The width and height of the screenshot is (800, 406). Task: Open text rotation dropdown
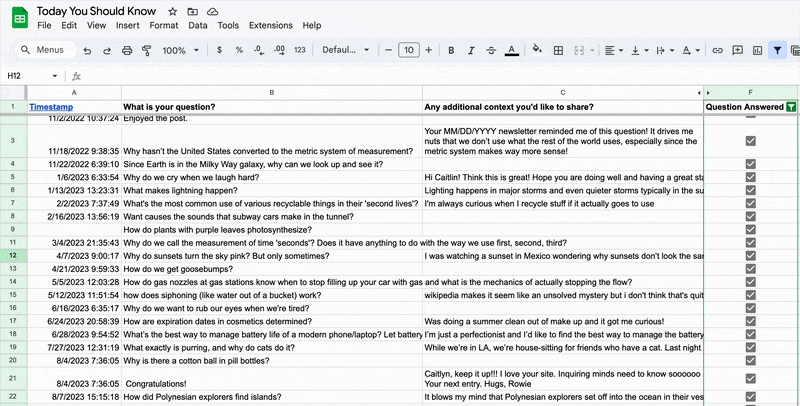[691, 50]
